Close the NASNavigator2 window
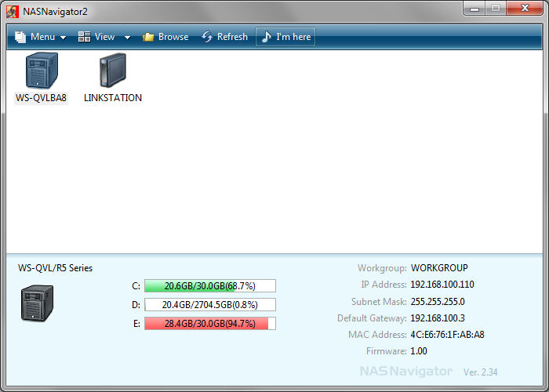Viewport: 549px width, 392px height. tap(525, 9)
